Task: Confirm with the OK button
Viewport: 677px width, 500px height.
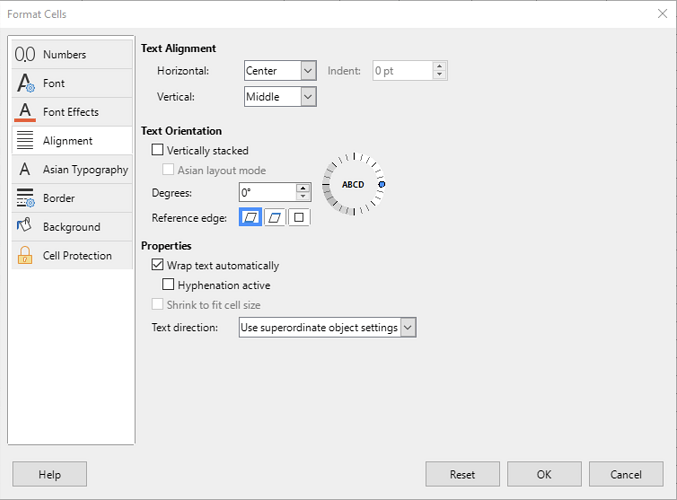Action: [544, 474]
